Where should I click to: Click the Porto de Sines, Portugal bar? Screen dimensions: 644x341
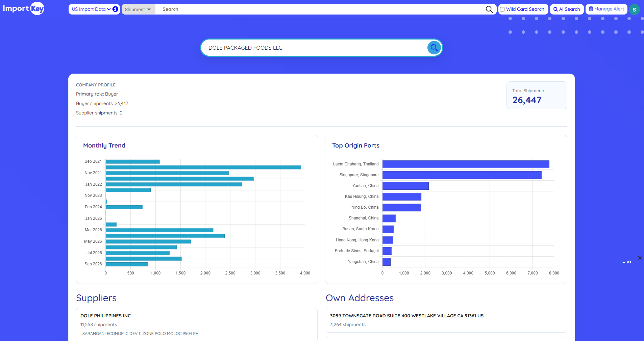(x=387, y=251)
